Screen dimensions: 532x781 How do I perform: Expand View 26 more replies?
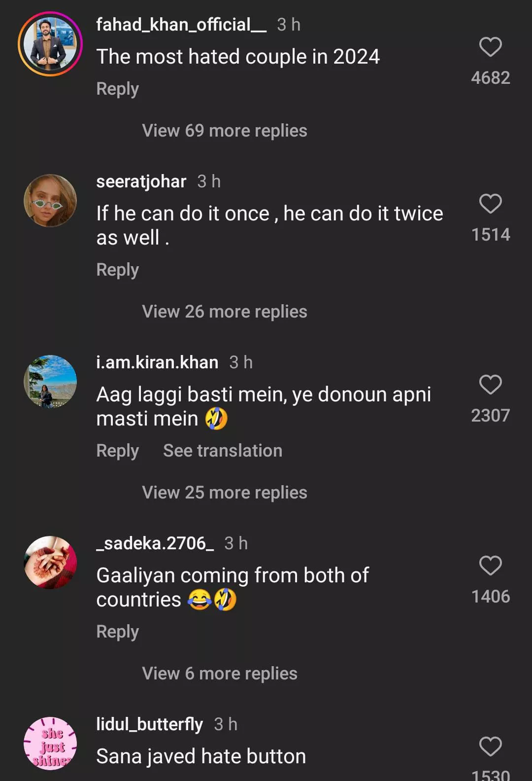pos(225,312)
